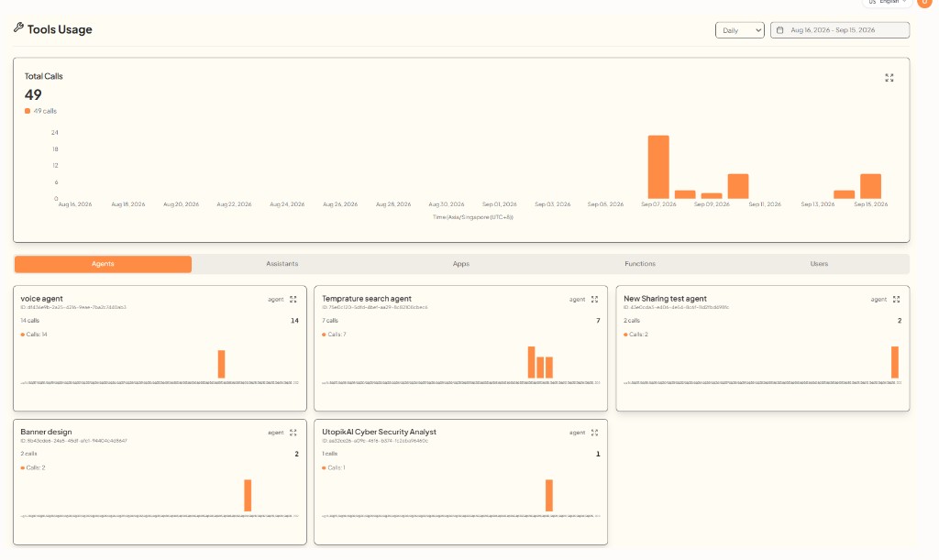The width and height of the screenshot is (939, 560).
Task: Toggle the Calls: 14 legend in voice agent
Action: [x=34, y=335]
